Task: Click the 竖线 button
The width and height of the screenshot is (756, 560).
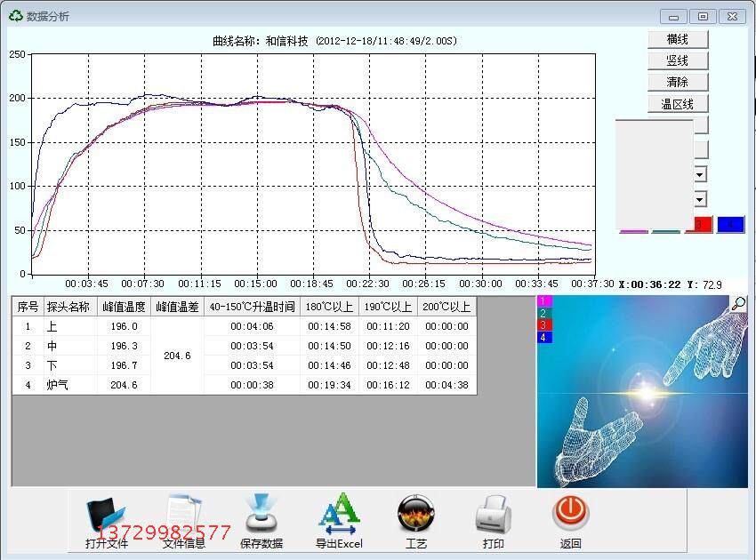Action: [x=678, y=60]
